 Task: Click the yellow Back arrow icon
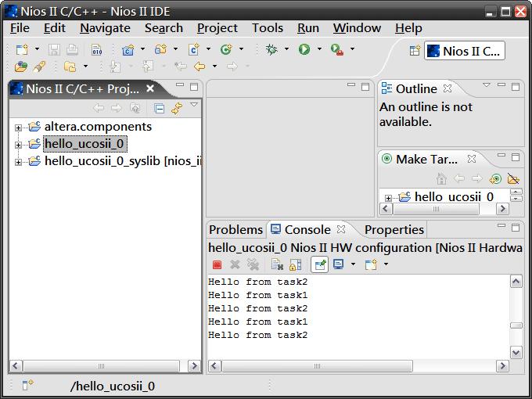199,66
